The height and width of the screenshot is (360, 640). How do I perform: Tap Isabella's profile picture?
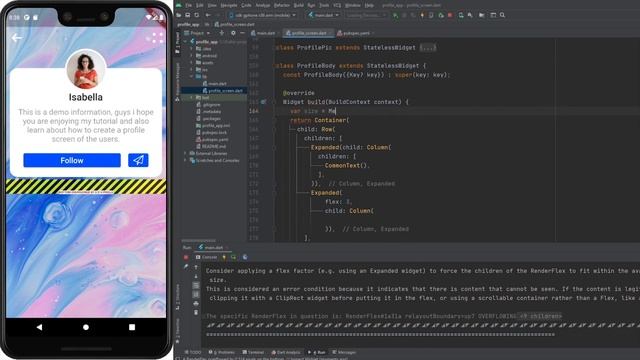tap(86, 70)
